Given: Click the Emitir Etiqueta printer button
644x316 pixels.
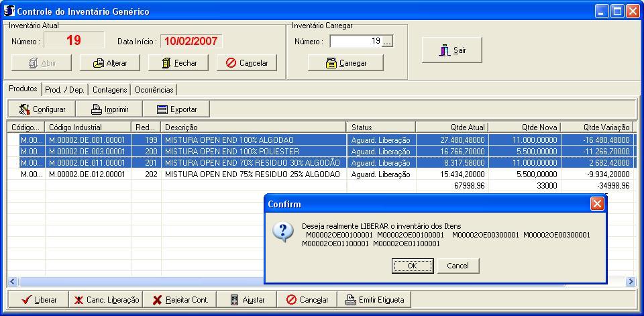Looking at the screenshot, I should (374, 300).
